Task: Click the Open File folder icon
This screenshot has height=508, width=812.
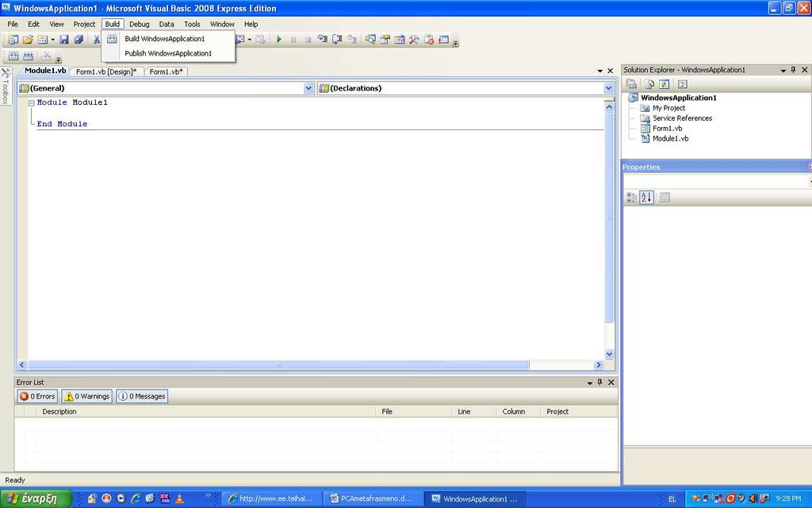Action: 28,40
